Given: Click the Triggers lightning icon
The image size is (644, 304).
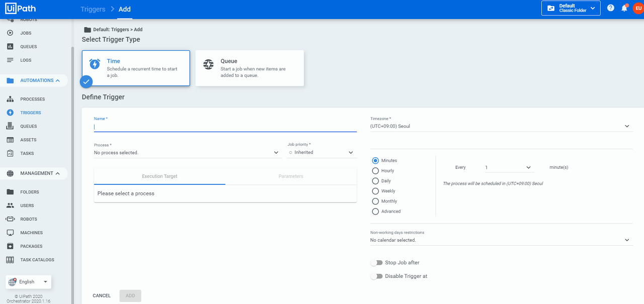Looking at the screenshot, I should point(10,113).
